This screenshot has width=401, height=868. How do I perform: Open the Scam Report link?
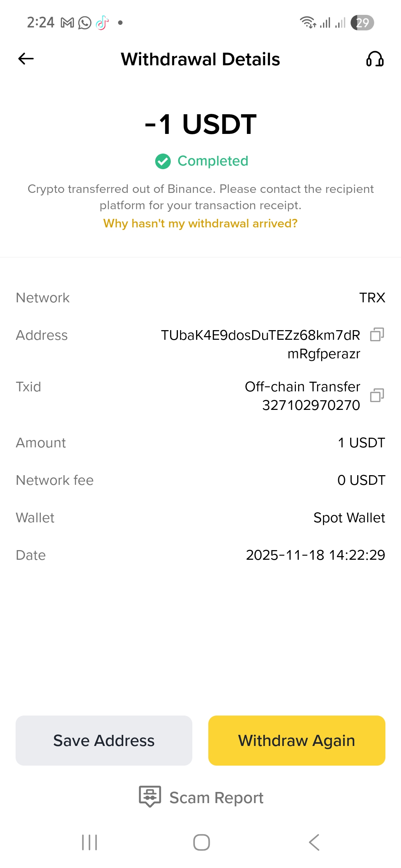coord(216,798)
